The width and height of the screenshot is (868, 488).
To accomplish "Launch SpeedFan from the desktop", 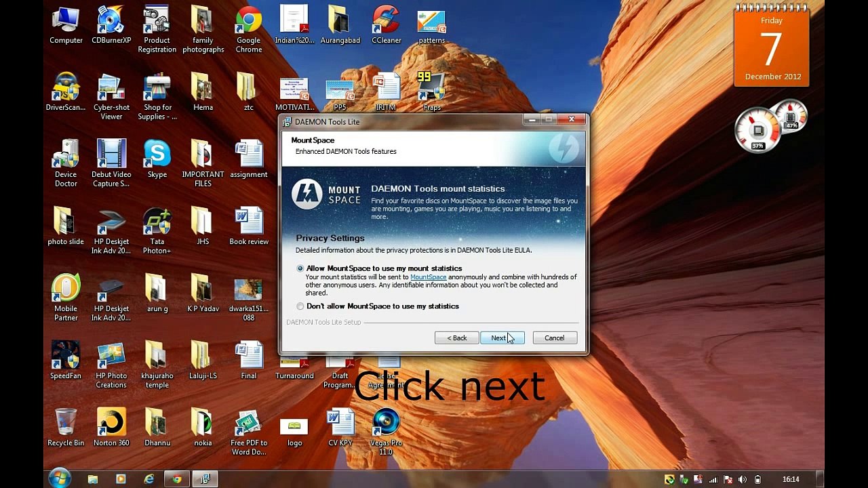I will [x=66, y=361].
